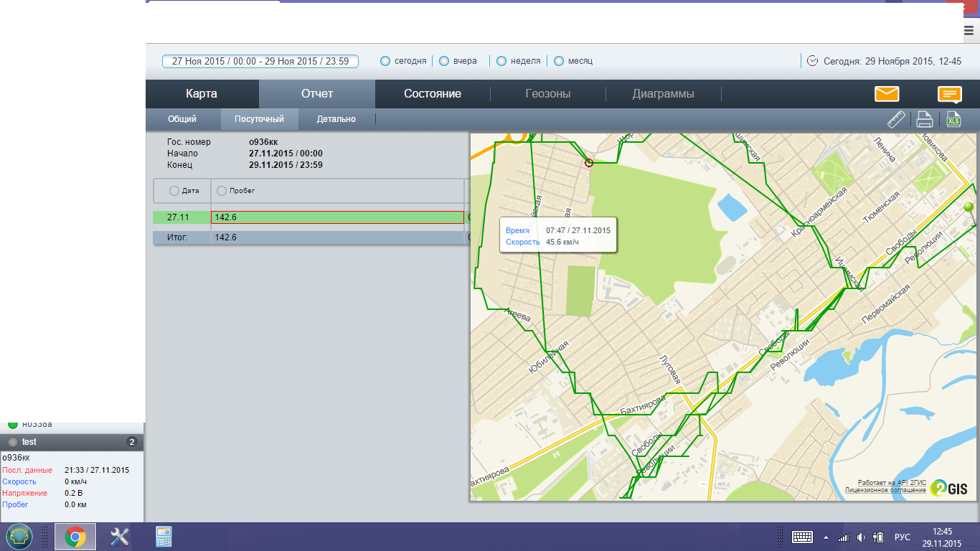Open the 'Лицензионное соглашение' link
980x551 pixels.
885,490
